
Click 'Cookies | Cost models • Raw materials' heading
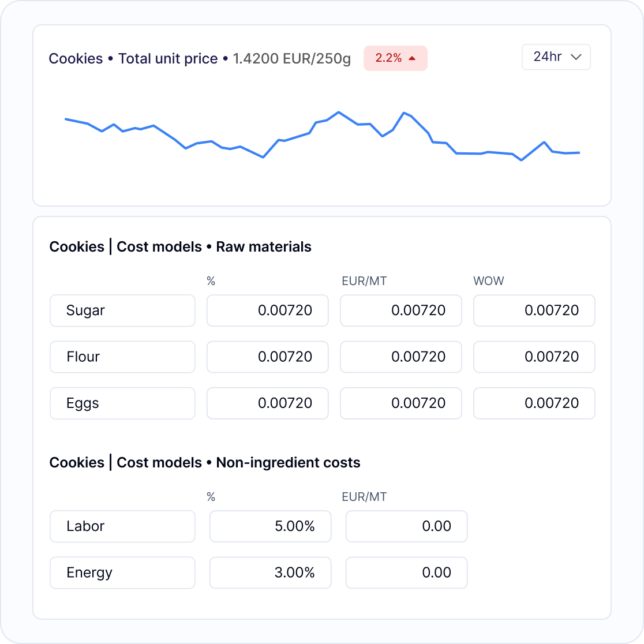180,247
